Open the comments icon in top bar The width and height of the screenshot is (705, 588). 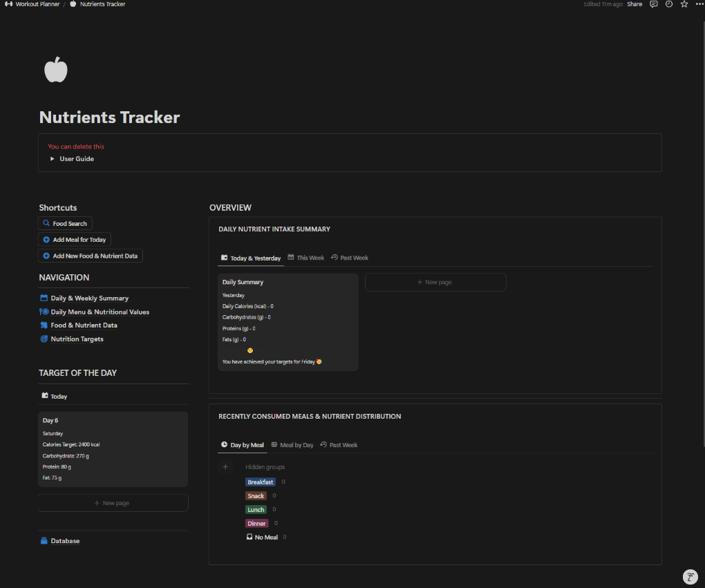654,4
